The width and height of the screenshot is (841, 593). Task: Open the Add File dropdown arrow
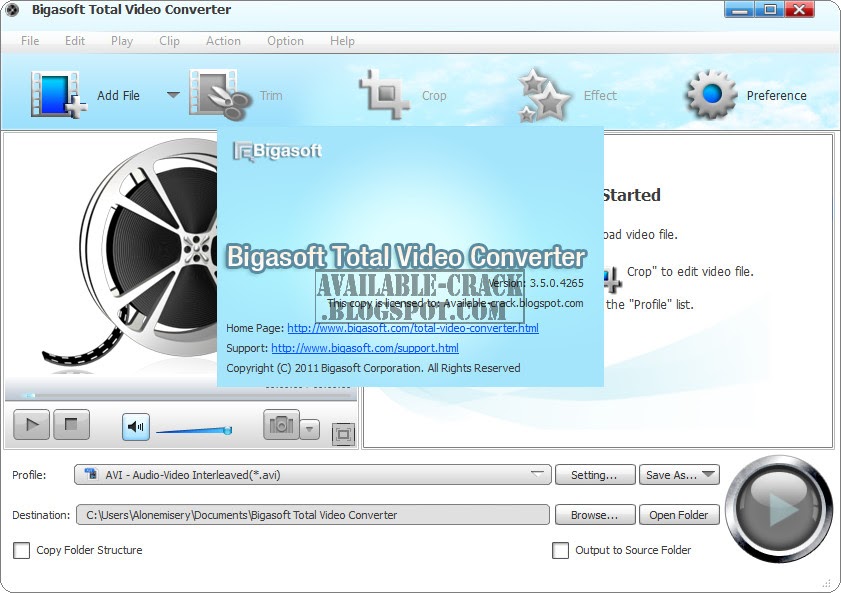click(x=173, y=95)
